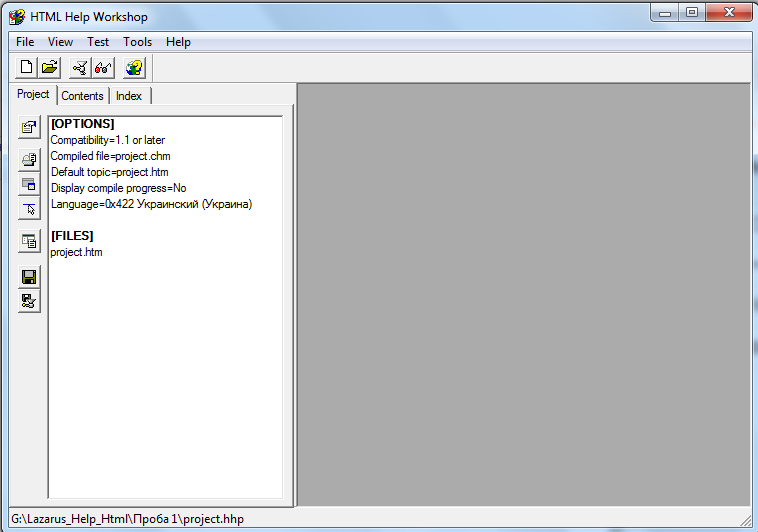Close the HTML Help Workshop window
Screen dimensions: 758x532
tap(729, 13)
